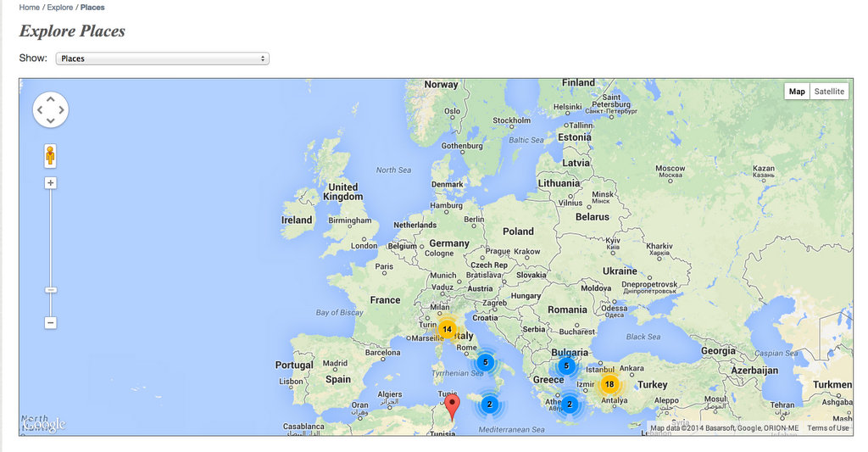The height and width of the screenshot is (452, 868).
Task: Click the Poland label on the map
Action: tap(518, 232)
